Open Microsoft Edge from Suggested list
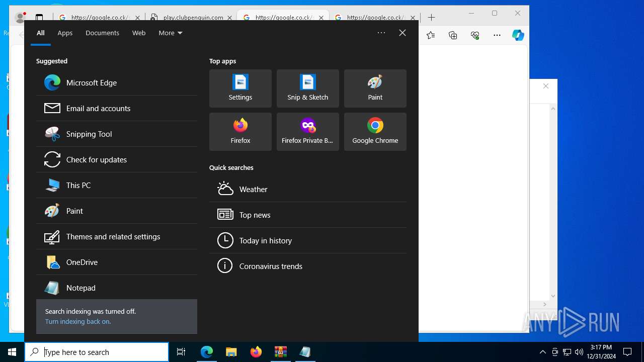 pos(117,82)
